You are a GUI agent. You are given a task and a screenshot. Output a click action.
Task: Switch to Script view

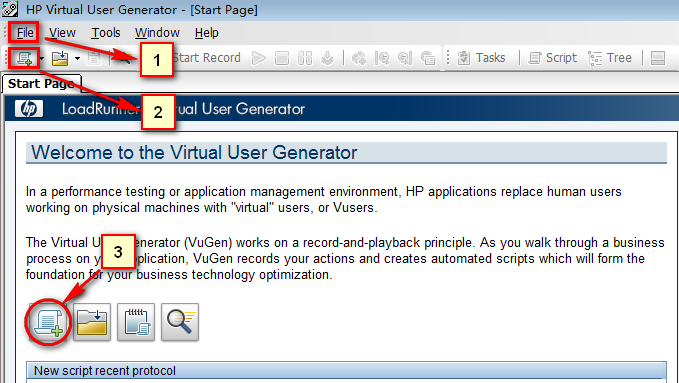pyautogui.click(x=553, y=58)
